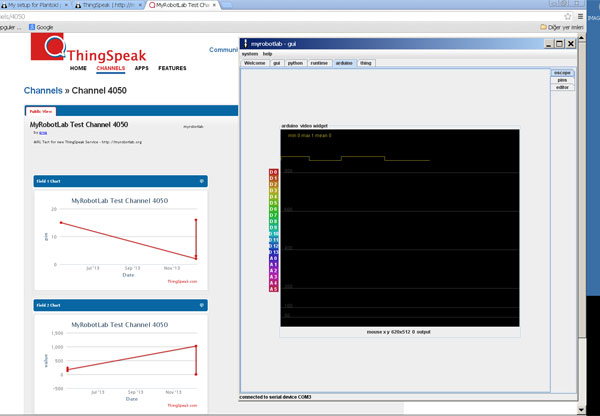Open the Community link
Screen dimensions: 600x416
(223, 50)
